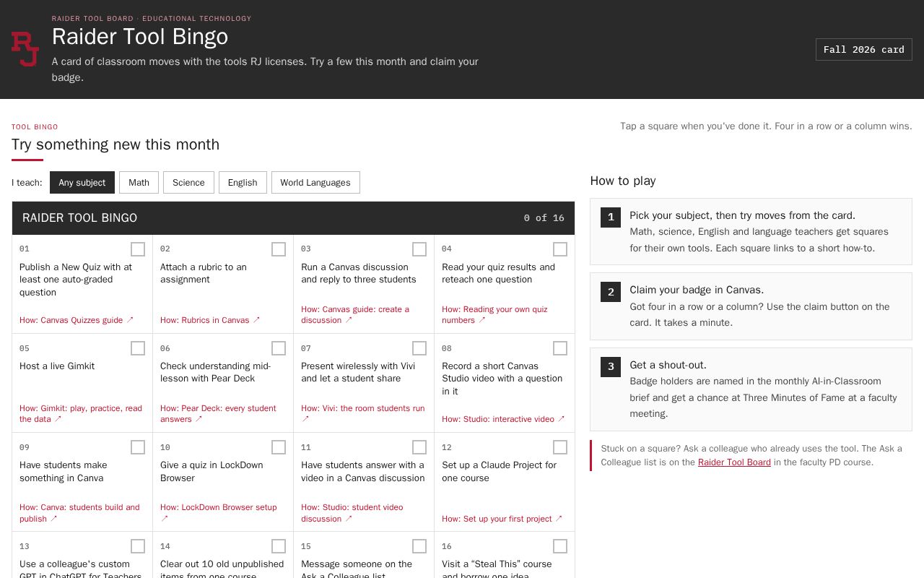
Task: Open How: Canvas Quizzes guide link
Action: coord(77,320)
